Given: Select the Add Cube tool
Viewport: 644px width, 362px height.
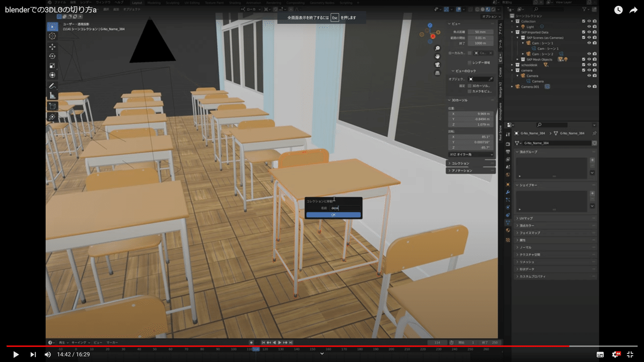Looking at the screenshot, I should pos(52,106).
